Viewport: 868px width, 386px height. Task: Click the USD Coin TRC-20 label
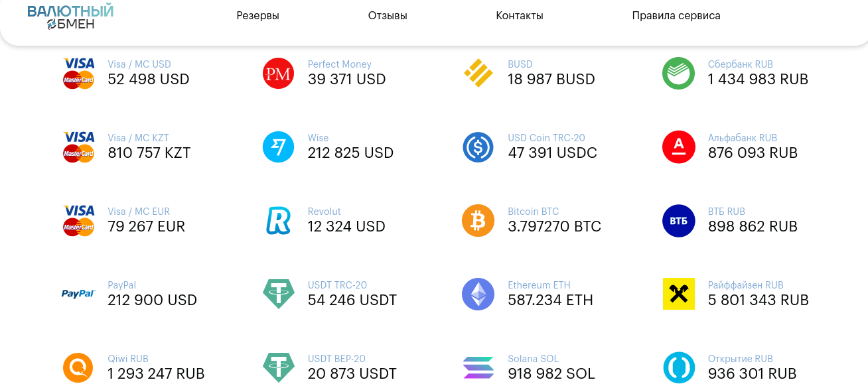(x=546, y=138)
